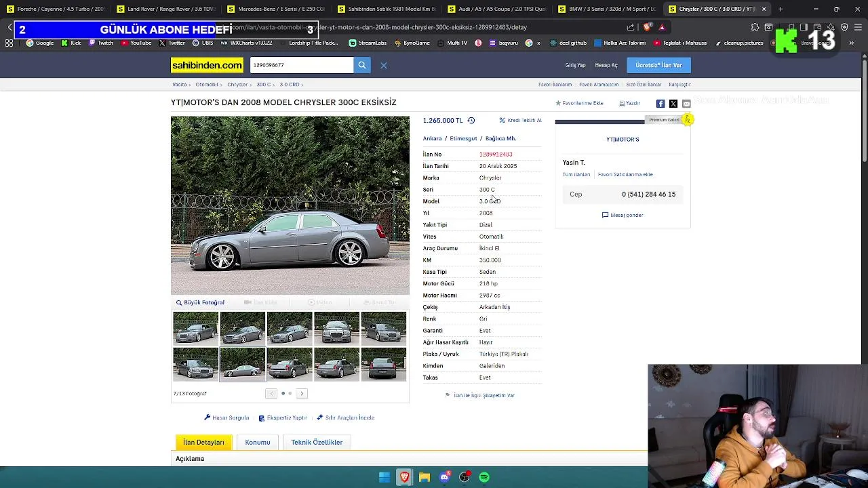Image resolution: width=868 pixels, height=488 pixels.
Task: Add listing to favorites with Favorilerime Ekle
Action: (x=579, y=103)
